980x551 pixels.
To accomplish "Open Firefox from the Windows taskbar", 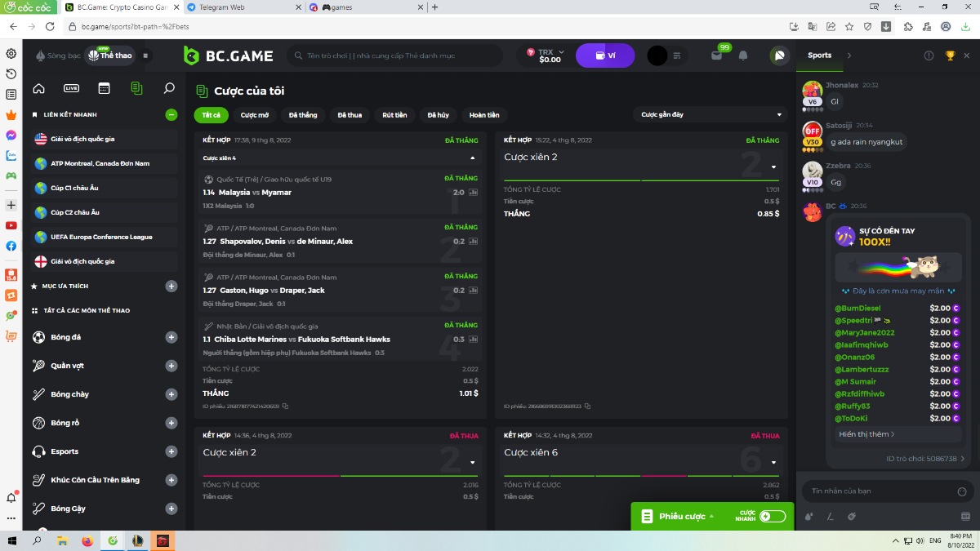I will [x=87, y=541].
